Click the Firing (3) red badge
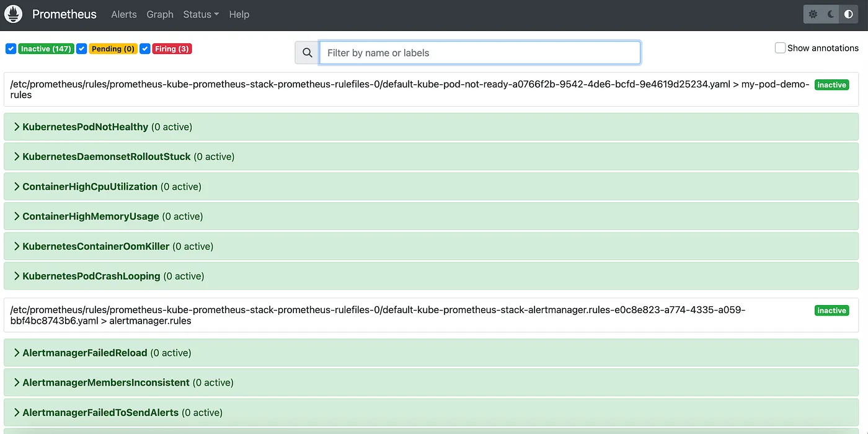The image size is (868, 434). tap(172, 48)
